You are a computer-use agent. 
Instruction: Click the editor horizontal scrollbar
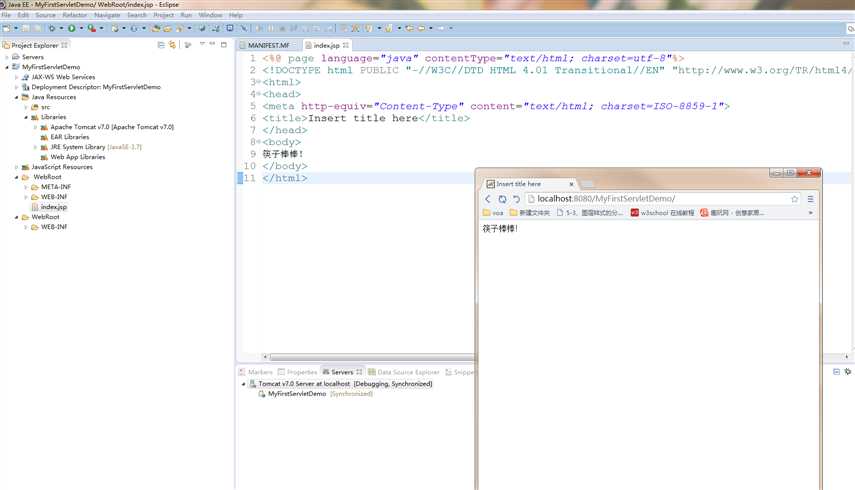(x=372, y=357)
